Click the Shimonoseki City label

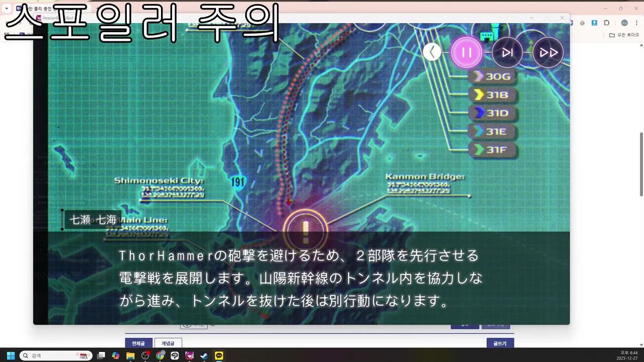pos(158,180)
